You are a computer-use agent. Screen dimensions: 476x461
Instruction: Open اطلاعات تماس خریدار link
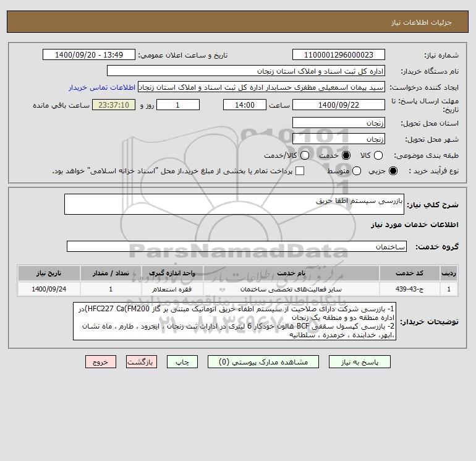(102, 87)
